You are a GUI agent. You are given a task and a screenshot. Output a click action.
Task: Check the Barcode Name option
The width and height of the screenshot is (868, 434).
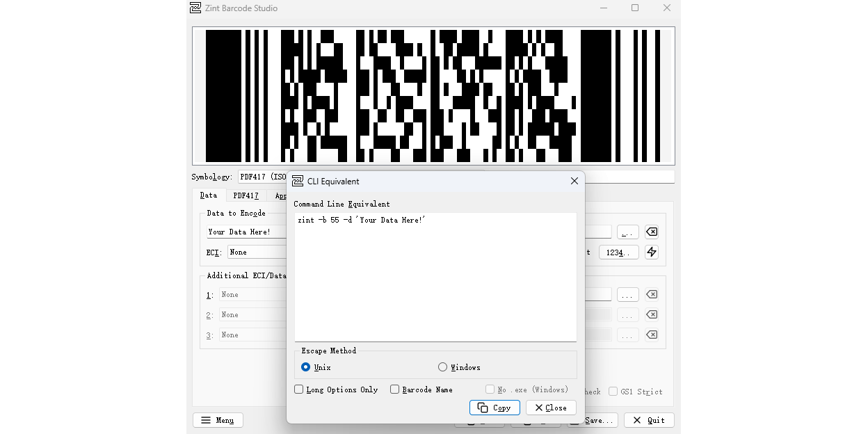394,389
